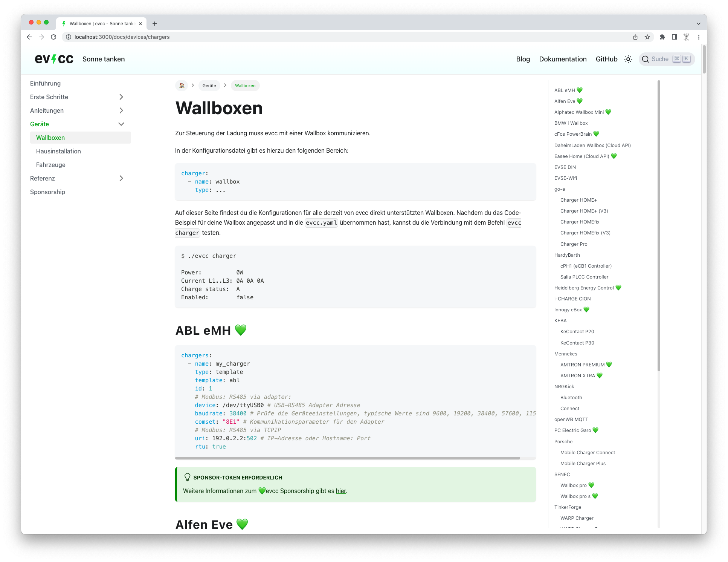Click the table of contents scrollbar
Image resolution: width=728 pixels, height=562 pixels.
[x=659, y=225]
